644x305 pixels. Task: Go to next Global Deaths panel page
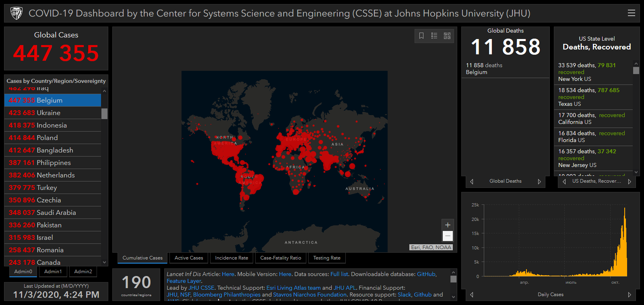539,181
